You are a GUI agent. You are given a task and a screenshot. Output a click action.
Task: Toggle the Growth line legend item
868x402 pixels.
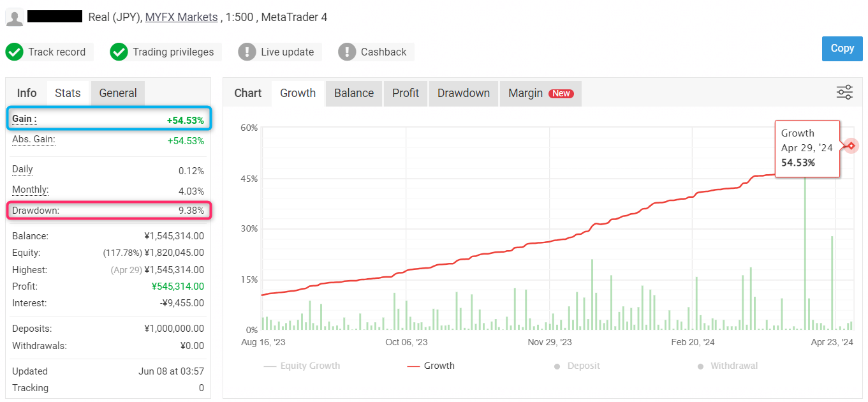tap(431, 366)
